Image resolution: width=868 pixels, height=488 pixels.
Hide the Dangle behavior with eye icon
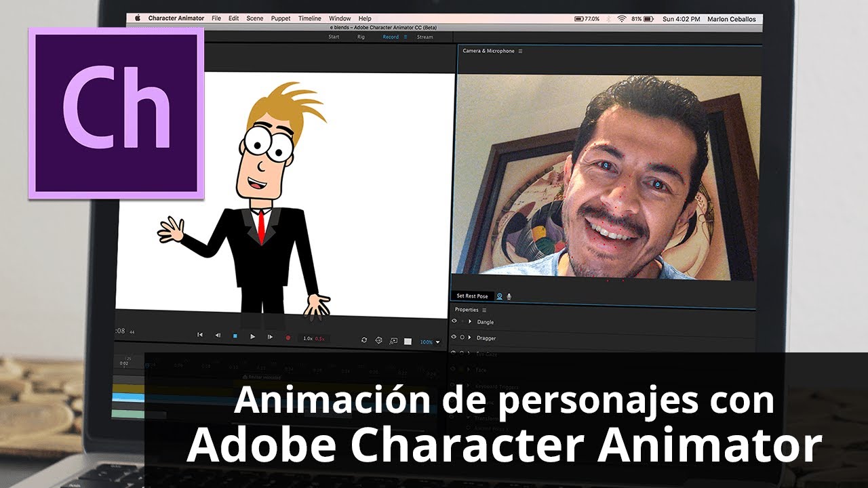pos(454,321)
